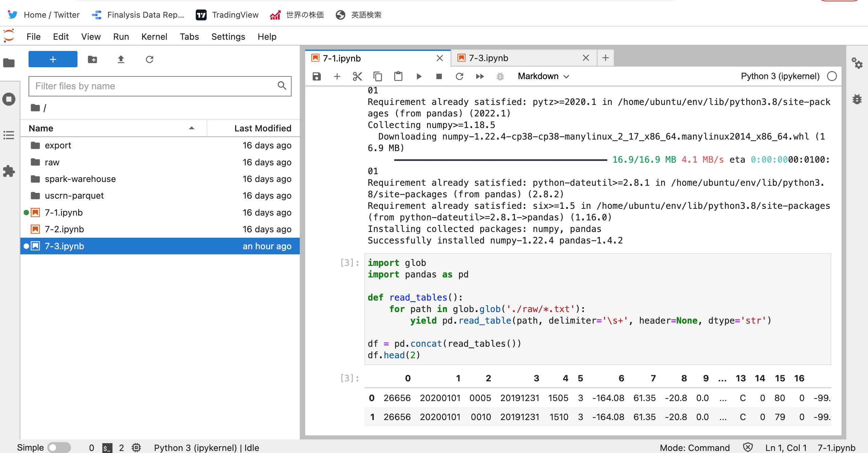Open the File menu
The height and width of the screenshot is (453, 868).
coord(33,36)
